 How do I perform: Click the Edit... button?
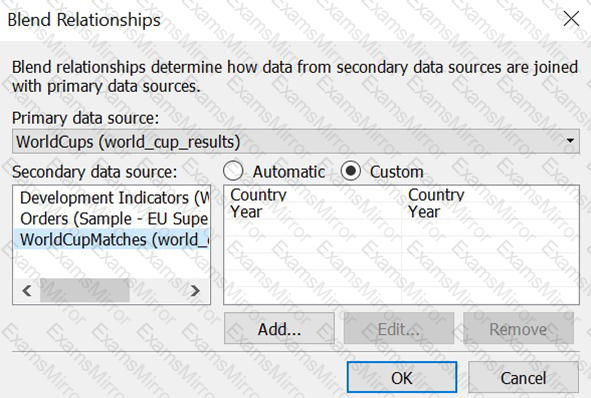coord(399,329)
